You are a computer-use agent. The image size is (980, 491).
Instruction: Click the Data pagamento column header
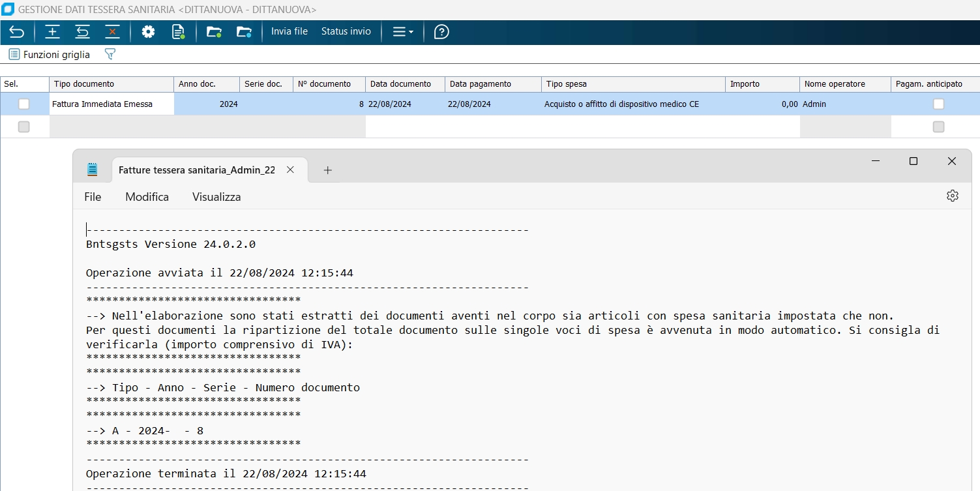tap(493, 84)
